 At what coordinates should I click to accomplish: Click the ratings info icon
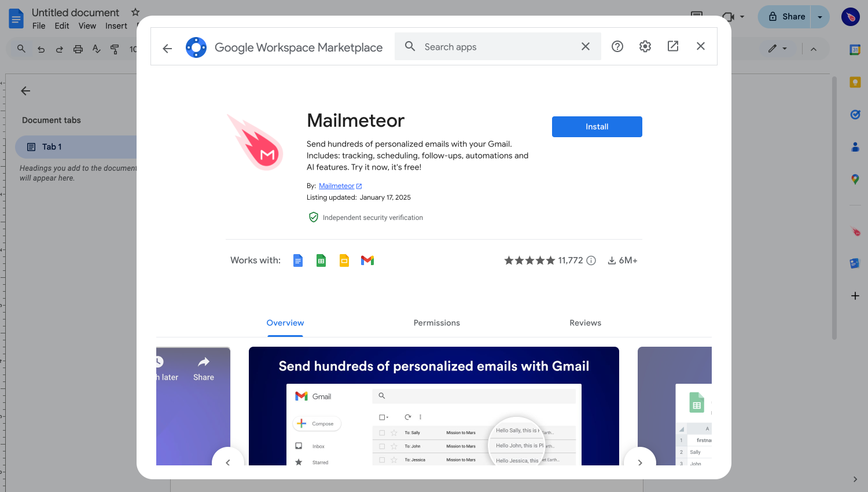tap(591, 260)
